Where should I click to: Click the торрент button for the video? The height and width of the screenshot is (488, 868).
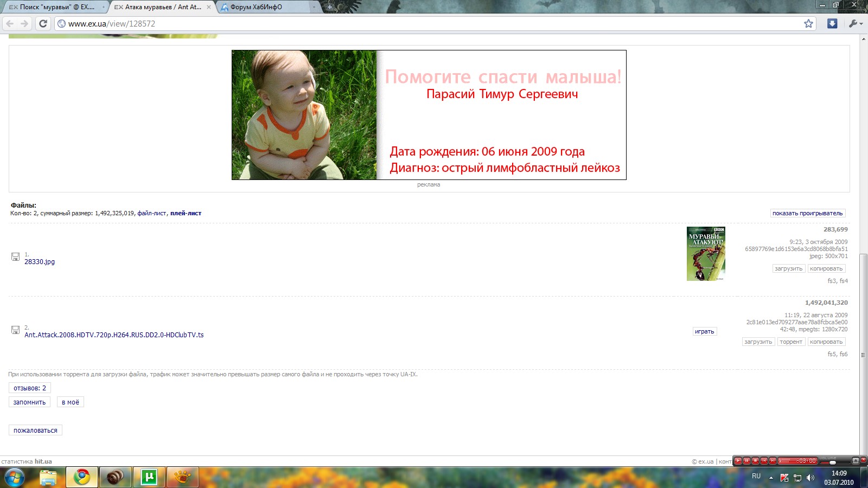pos(790,342)
